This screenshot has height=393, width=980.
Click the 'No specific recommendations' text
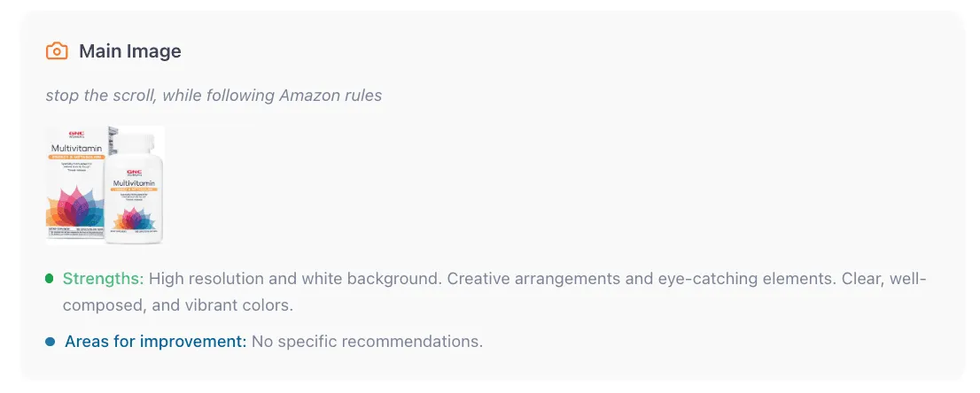point(367,341)
